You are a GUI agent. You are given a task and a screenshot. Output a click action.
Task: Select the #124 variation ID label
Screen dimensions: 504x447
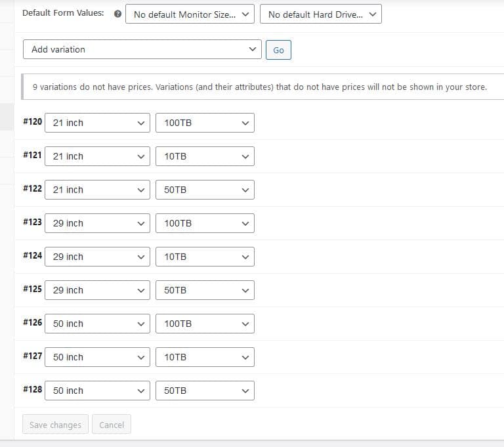pyautogui.click(x=32, y=255)
